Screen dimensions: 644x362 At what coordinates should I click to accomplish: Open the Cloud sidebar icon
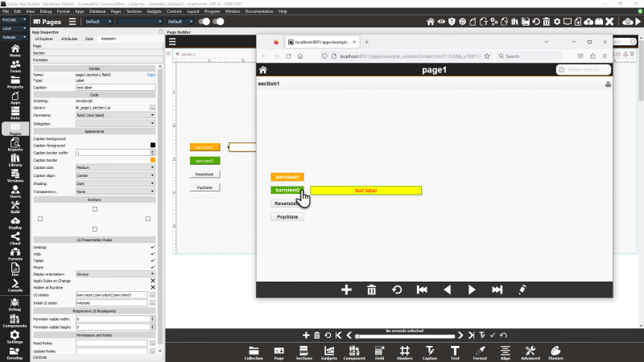(x=15, y=238)
